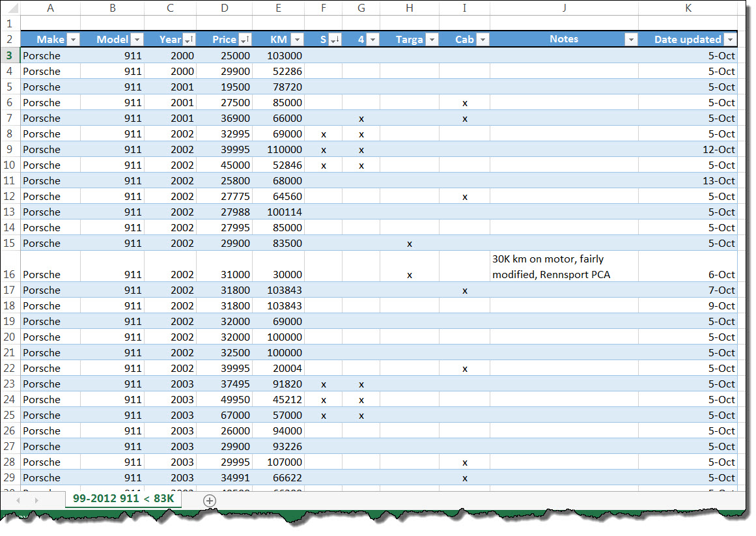This screenshot has width=756, height=536.
Task: Select price cell 27775
Action: (224, 196)
